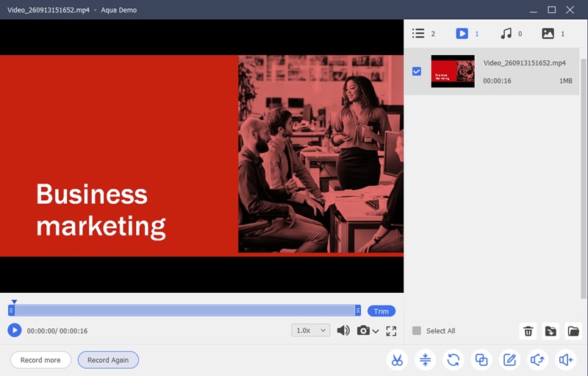Viewport: 588px width, 376px height.
Task: Edit file metadata with pencil icon
Action: pos(509,360)
